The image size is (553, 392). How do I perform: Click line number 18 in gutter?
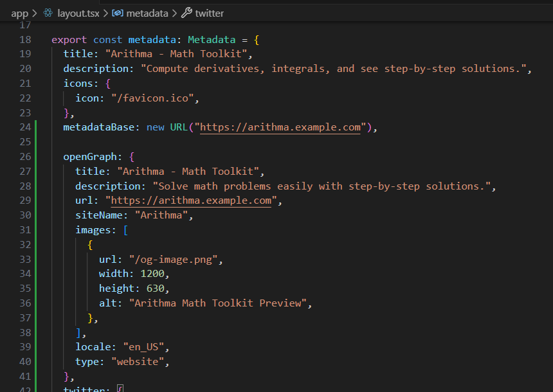25,39
